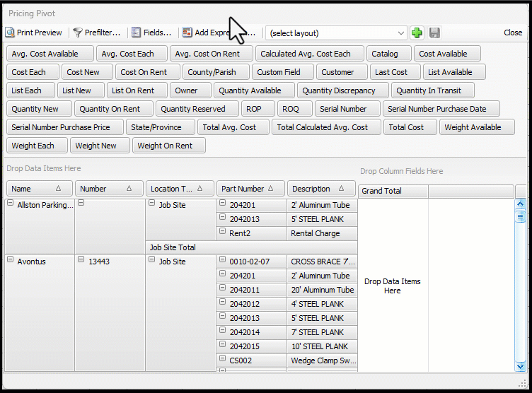Image resolution: width=532 pixels, height=393 pixels.
Task: Click the Add Expression toolbar icon
Action: tap(187, 33)
